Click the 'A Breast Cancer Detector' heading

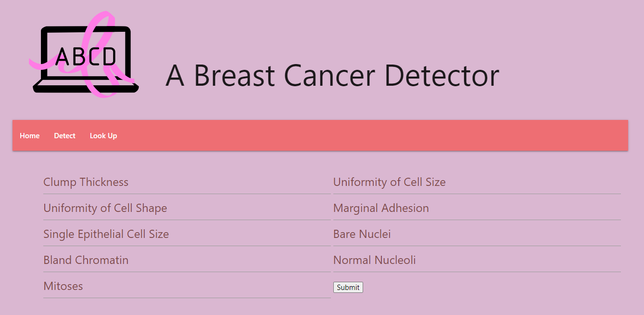point(332,76)
